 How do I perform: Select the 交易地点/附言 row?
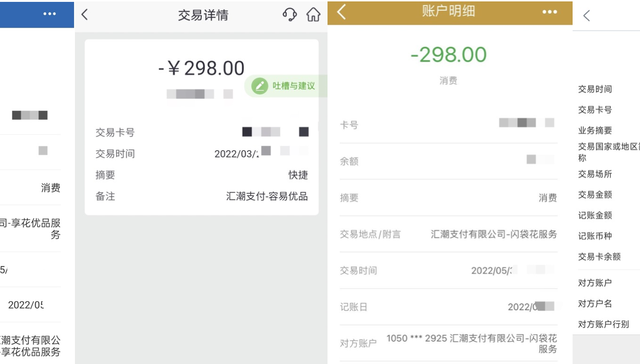[x=448, y=234]
